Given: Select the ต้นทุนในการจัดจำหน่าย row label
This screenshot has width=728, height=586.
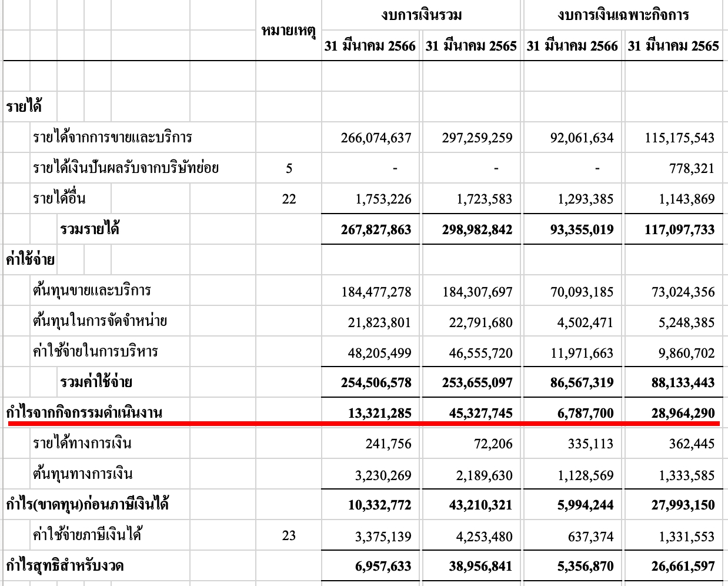Looking at the screenshot, I should (x=100, y=321).
